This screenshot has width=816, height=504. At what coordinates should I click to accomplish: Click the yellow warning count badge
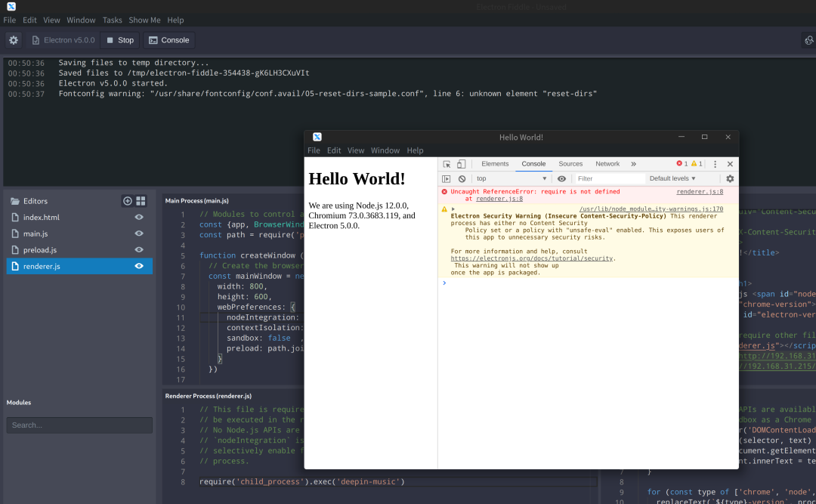[x=697, y=163]
